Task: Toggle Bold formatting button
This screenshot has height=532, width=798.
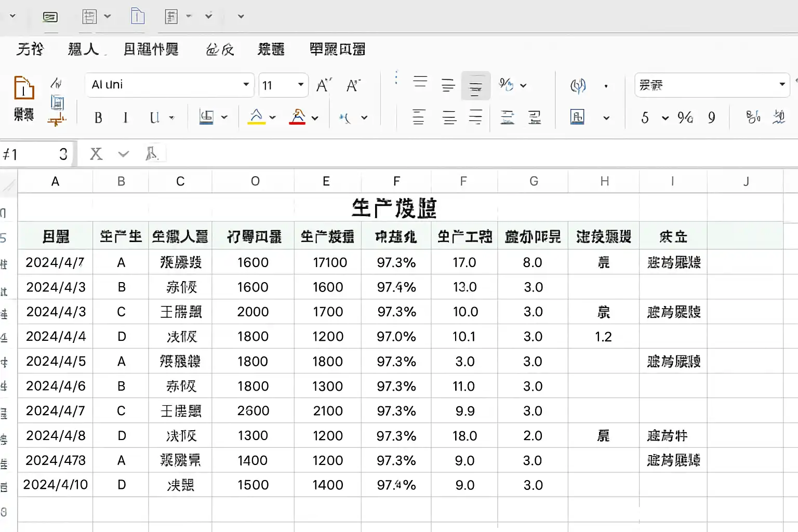Action: click(98, 118)
